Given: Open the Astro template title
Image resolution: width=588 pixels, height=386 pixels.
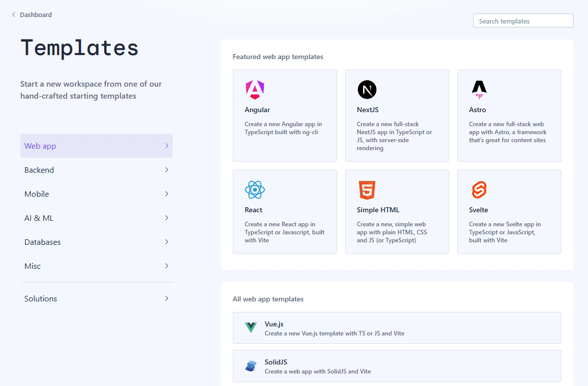Looking at the screenshot, I should pyautogui.click(x=477, y=110).
